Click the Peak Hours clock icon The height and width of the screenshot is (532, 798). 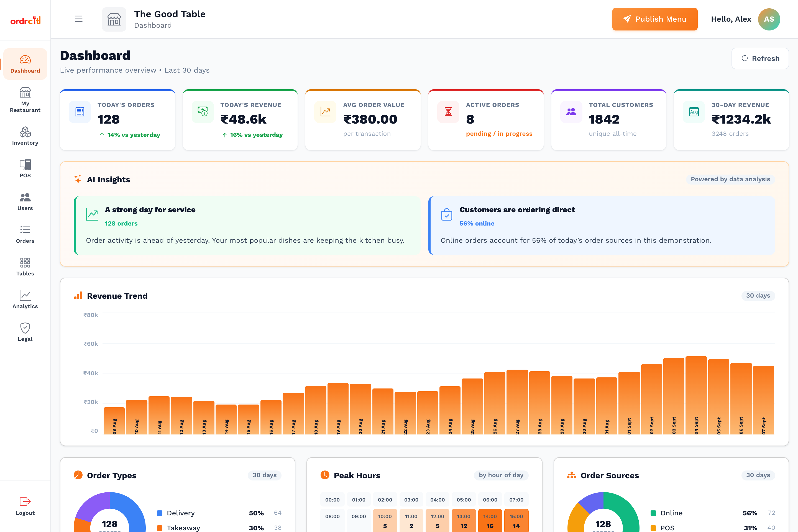pos(325,475)
